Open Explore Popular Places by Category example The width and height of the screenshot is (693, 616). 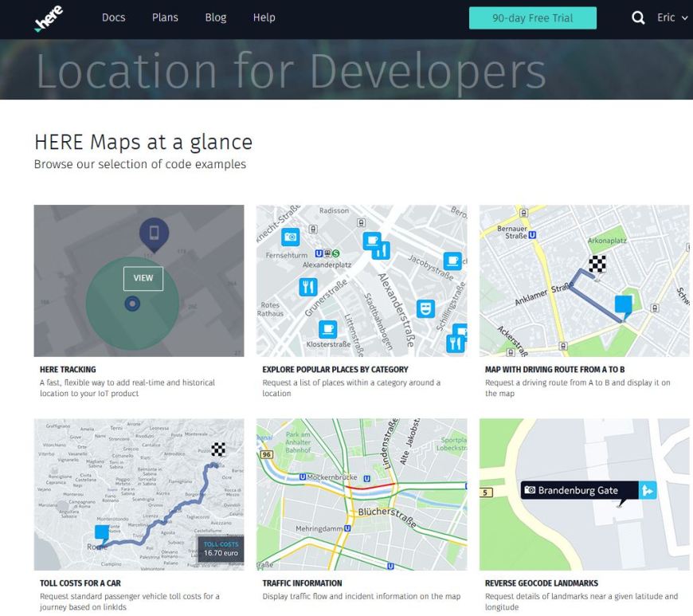(335, 370)
